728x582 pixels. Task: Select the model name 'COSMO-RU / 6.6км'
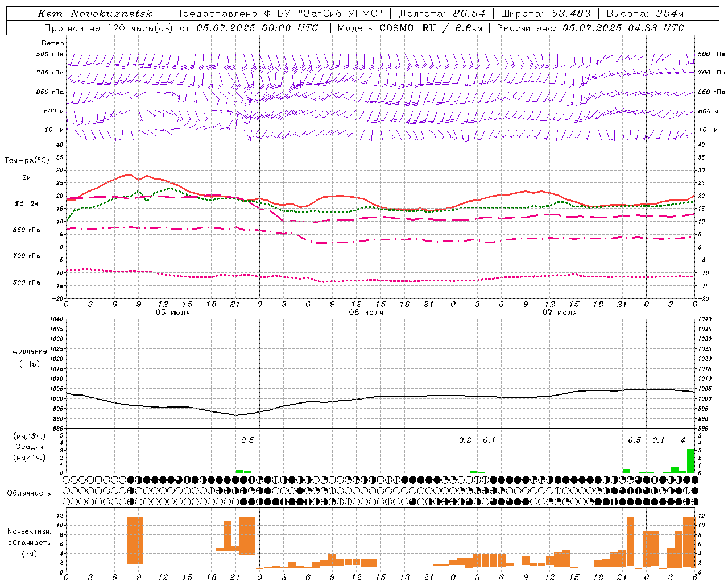pos(431,28)
